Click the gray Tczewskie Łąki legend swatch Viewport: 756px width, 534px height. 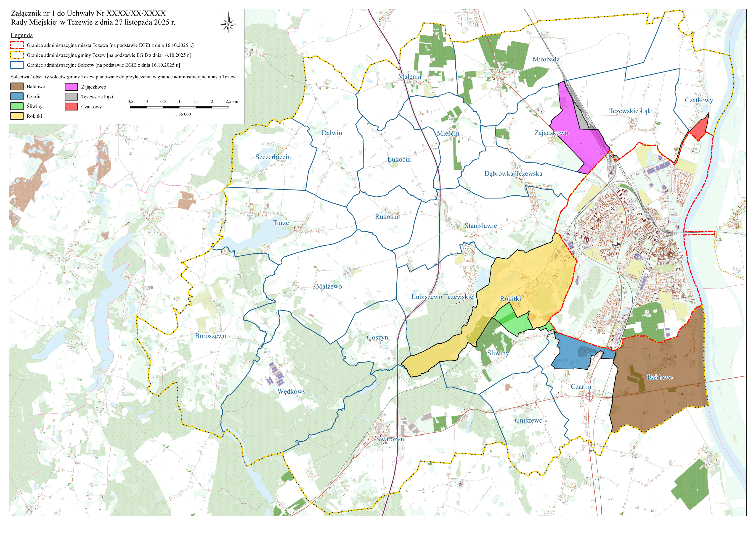point(72,97)
